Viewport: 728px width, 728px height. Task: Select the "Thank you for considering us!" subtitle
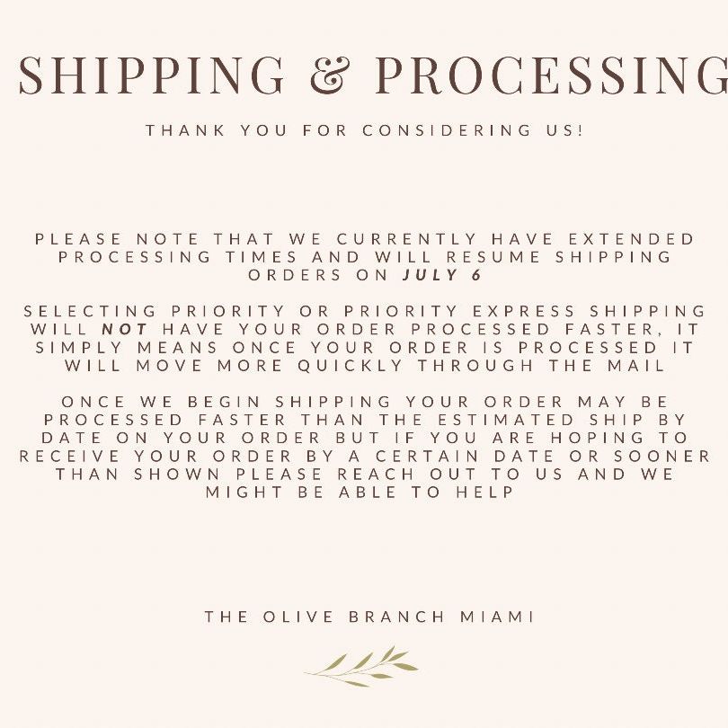click(364, 130)
